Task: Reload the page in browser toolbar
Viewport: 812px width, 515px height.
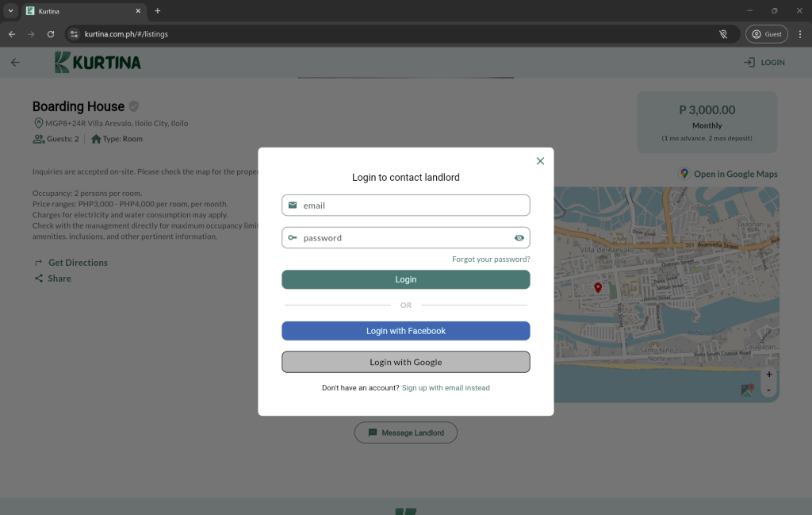Action: tap(51, 34)
